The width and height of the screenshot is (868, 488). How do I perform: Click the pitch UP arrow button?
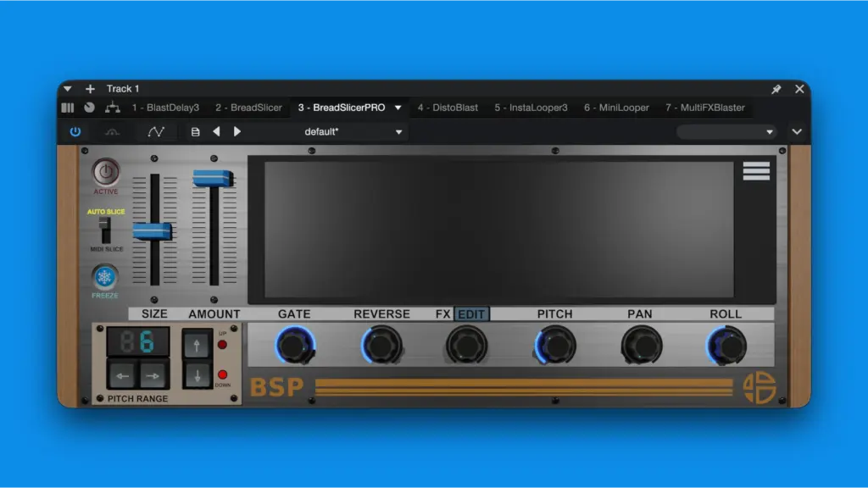pos(197,346)
